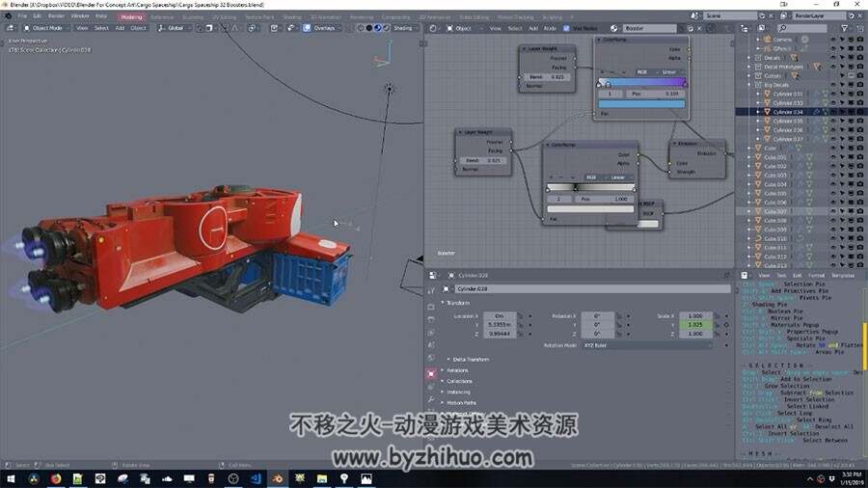The height and width of the screenshot is (488, 868).
Task: Click the Blender logo menu icon
Action: (8, 16)
